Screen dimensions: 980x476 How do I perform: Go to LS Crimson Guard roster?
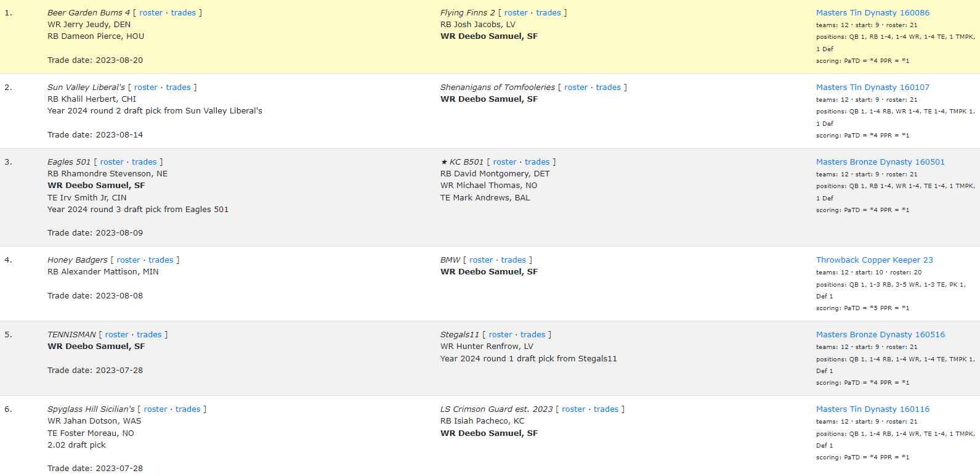[x=573, y=409]
